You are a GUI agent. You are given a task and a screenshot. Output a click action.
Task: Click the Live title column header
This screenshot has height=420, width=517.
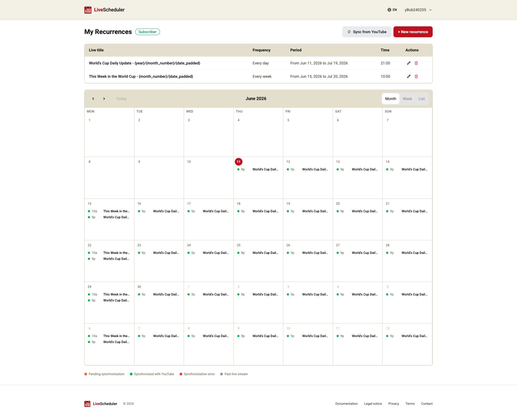[96, 50]
